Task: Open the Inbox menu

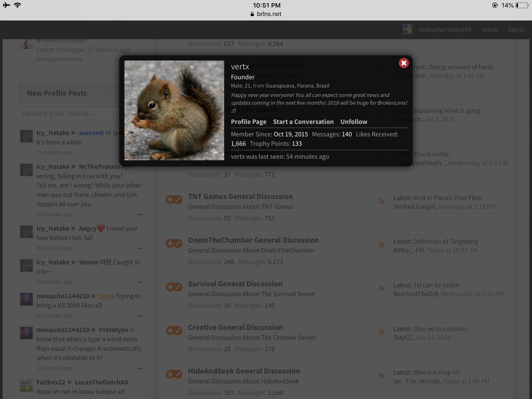Action: click(x=490, y=30)
